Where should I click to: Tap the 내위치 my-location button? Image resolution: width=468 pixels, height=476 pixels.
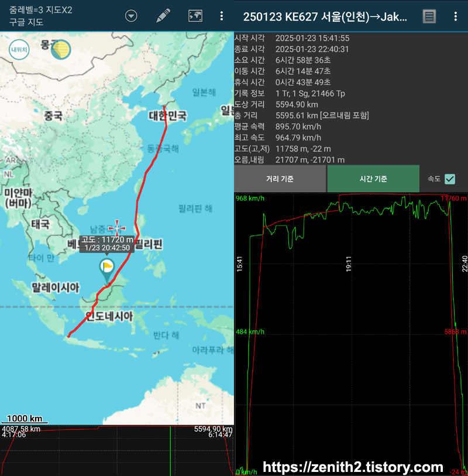click(x=19, y=50)
